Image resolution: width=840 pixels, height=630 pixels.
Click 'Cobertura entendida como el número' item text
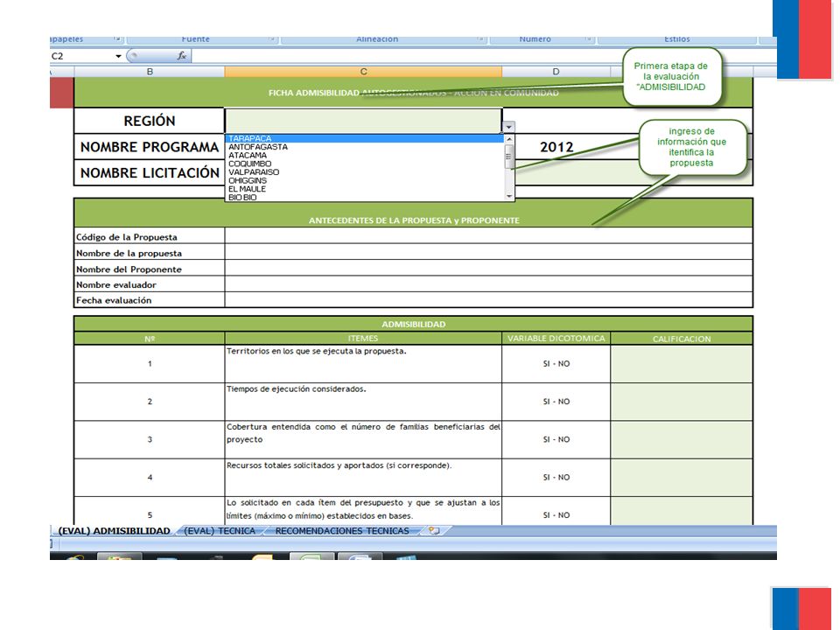click(363, 433)
